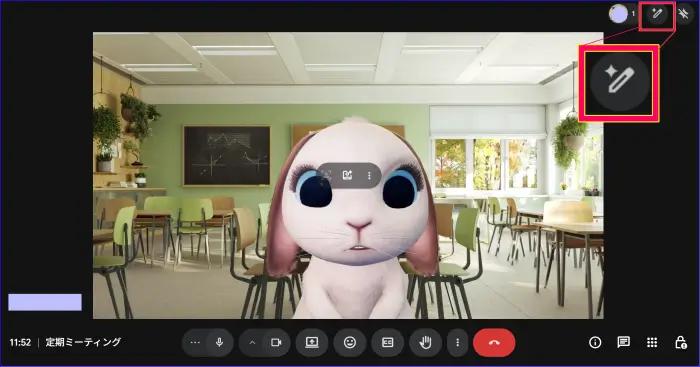Open the emoji reactions button
Viewport: 700px width, 367px height.
[350, 342]
